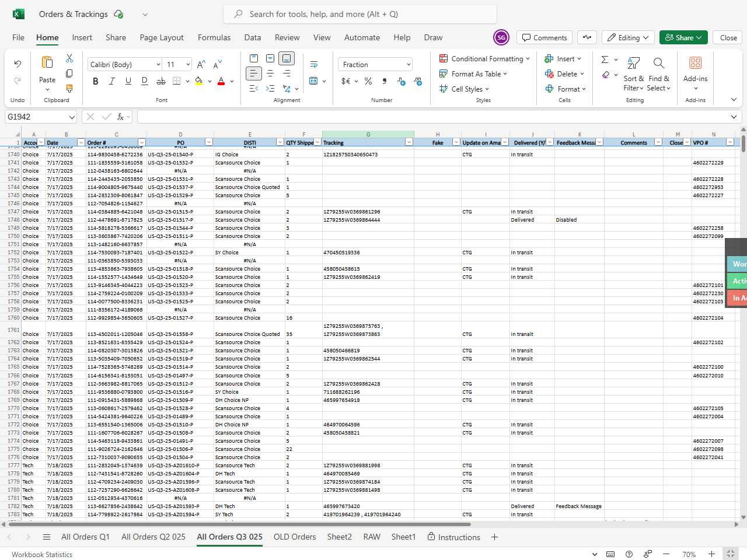The width and height of the screenshot is (747, 560).
Task: Open the Formulas ribbon tab
Action: coord(214,37)
